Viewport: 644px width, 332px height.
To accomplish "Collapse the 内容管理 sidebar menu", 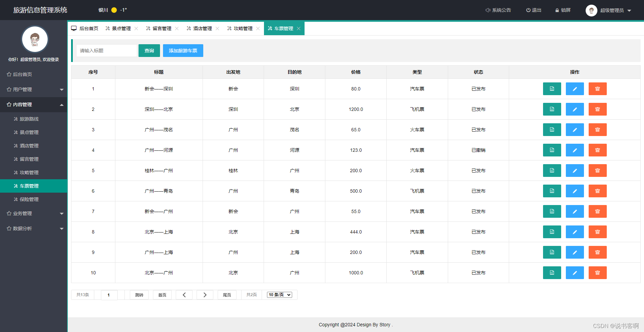I will 34,105.
